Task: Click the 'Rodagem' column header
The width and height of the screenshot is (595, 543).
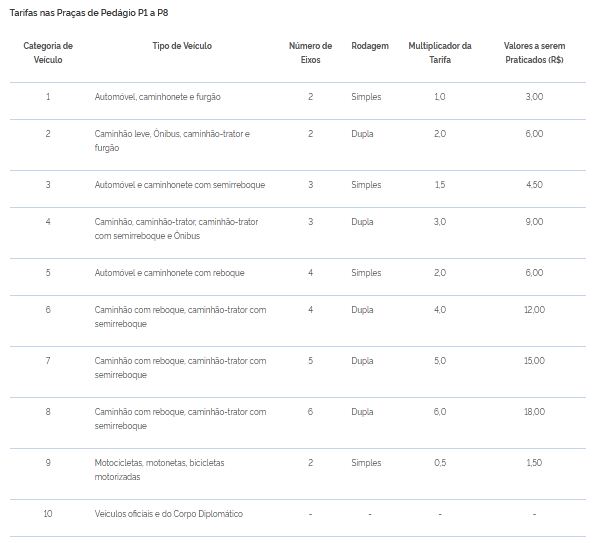Action: pos(370,46)
